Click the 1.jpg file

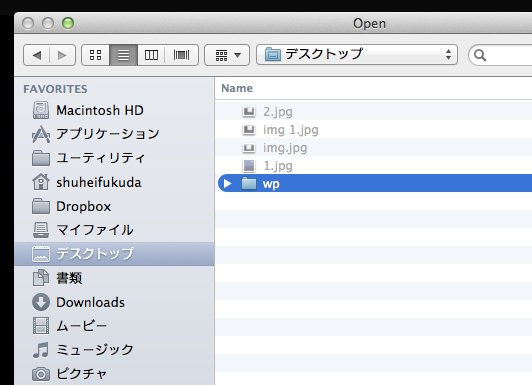click(x=278, y=166)
